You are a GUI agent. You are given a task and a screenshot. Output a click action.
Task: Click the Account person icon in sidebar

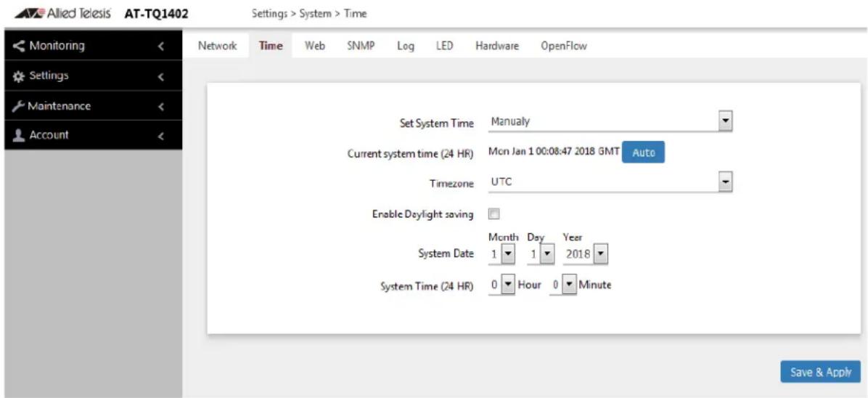pos(19,135)
